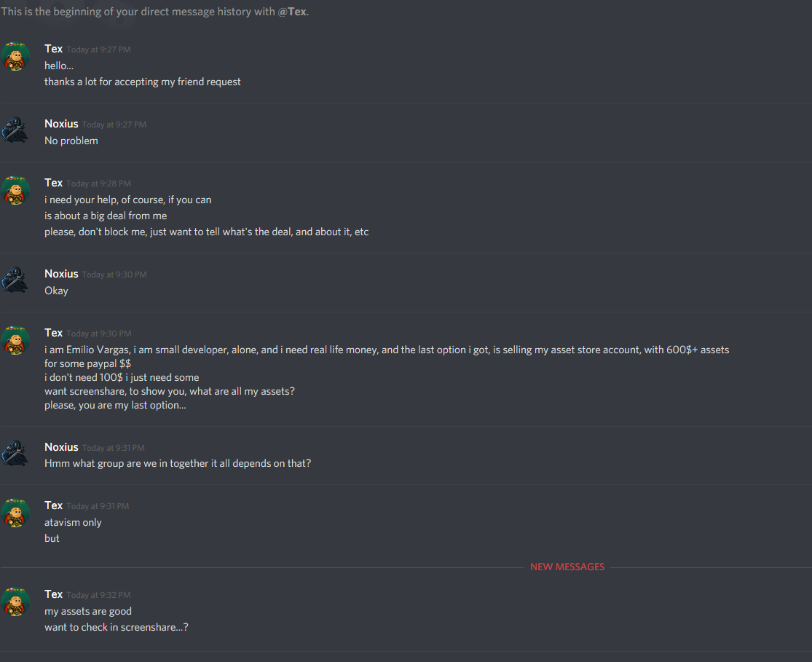Image resolution: width=812 pixels, height=662 pixels.
Task: Select Tex's avatar beside "atavism only"
Action: (x=15, y=513)
